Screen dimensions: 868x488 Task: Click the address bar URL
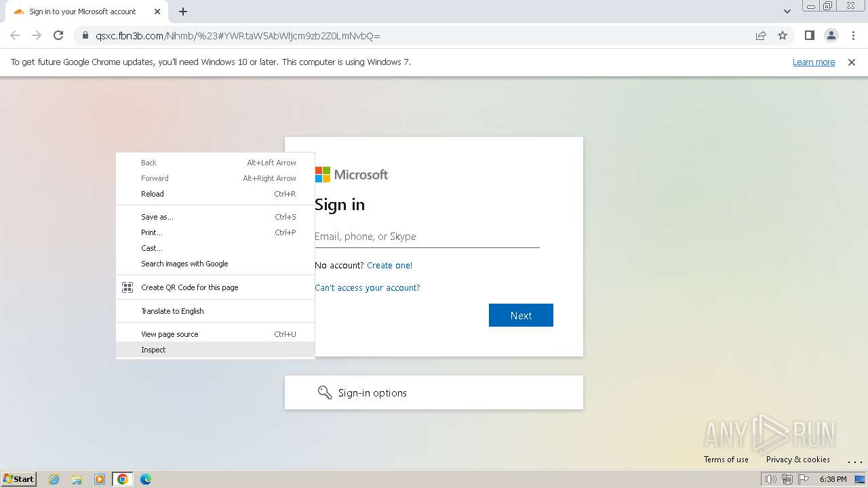[238, 36]
